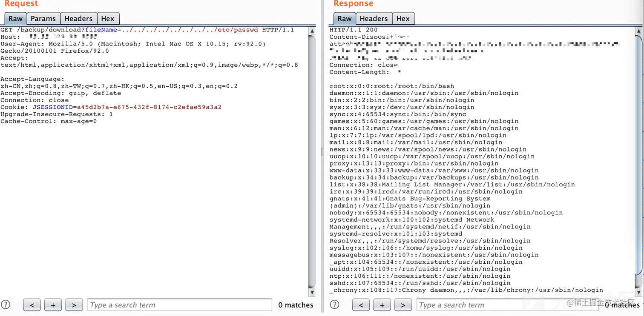Click Request scrollbar down arrow

[312, 293]
